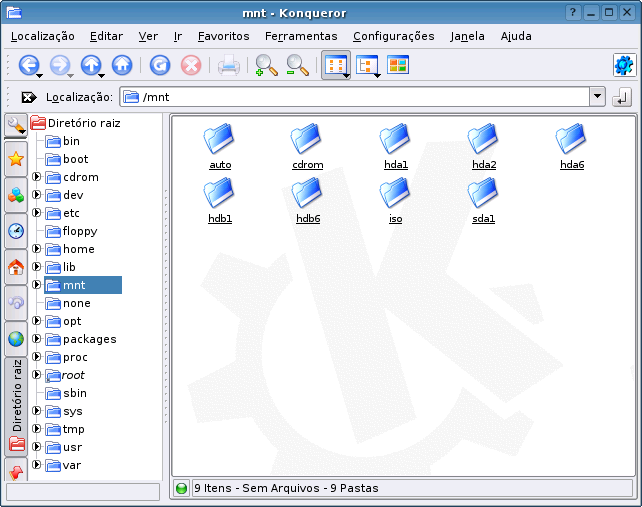Open the Favoritos menu
This screenshot has width=642, height=507.
[x=224, y=36]
